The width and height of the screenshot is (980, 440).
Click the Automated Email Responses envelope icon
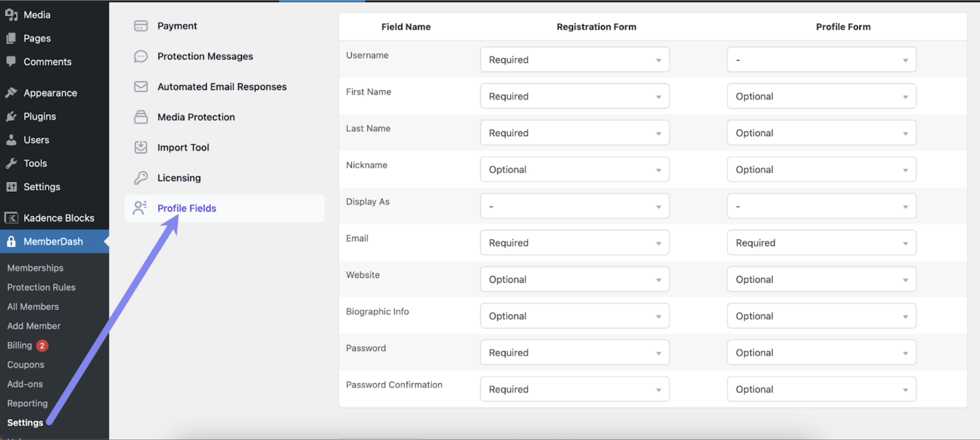140,86
